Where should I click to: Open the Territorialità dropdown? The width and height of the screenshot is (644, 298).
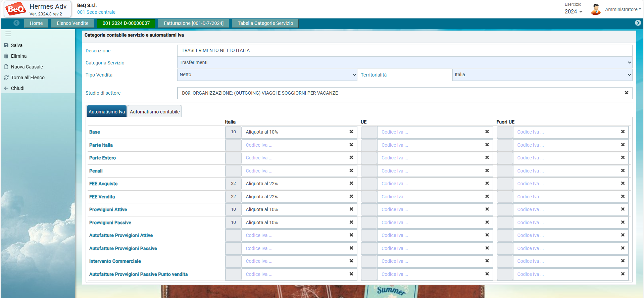tap(542, 75)
